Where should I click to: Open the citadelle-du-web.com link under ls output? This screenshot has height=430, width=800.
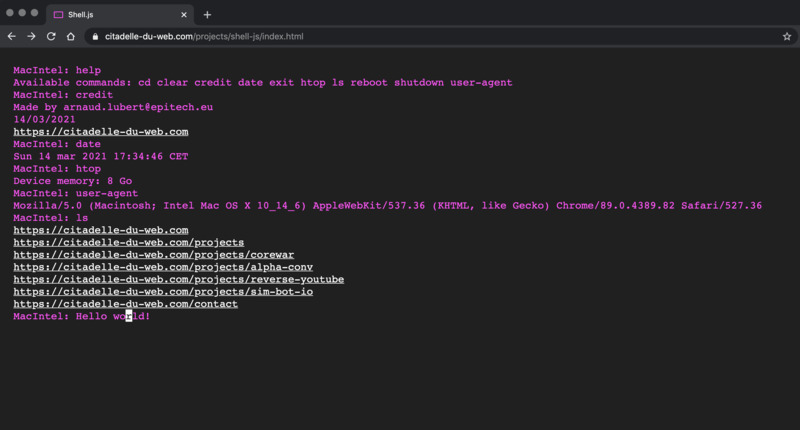pos(101,230)
